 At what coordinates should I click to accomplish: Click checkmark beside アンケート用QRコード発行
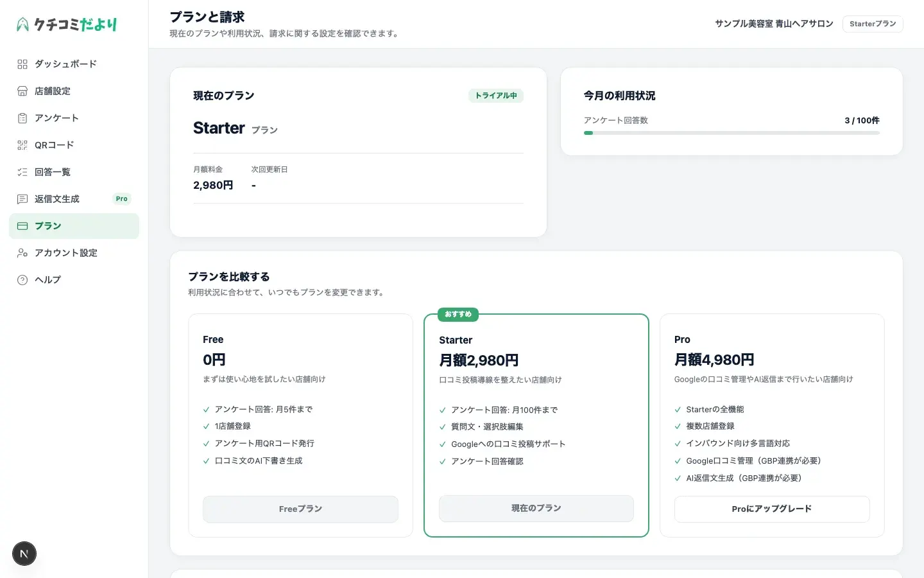(x=207, y=444)
